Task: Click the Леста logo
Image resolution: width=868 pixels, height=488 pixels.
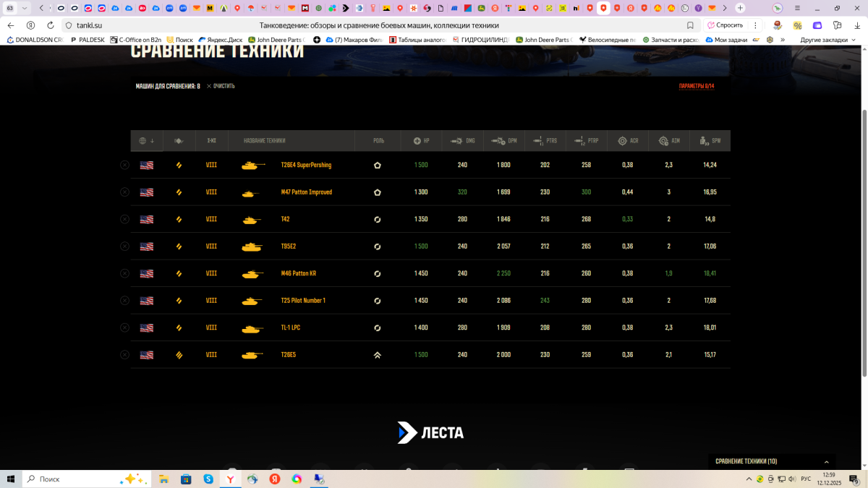Action: [430, 432]
